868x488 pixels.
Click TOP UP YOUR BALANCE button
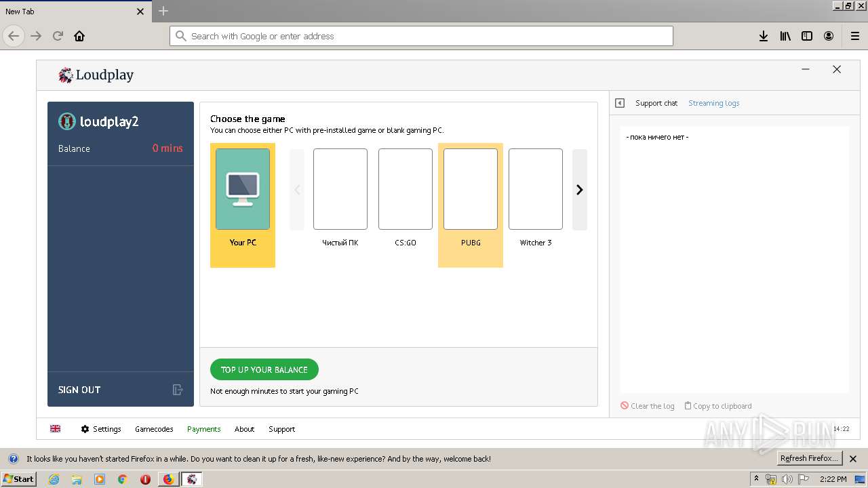click(264, 369)
